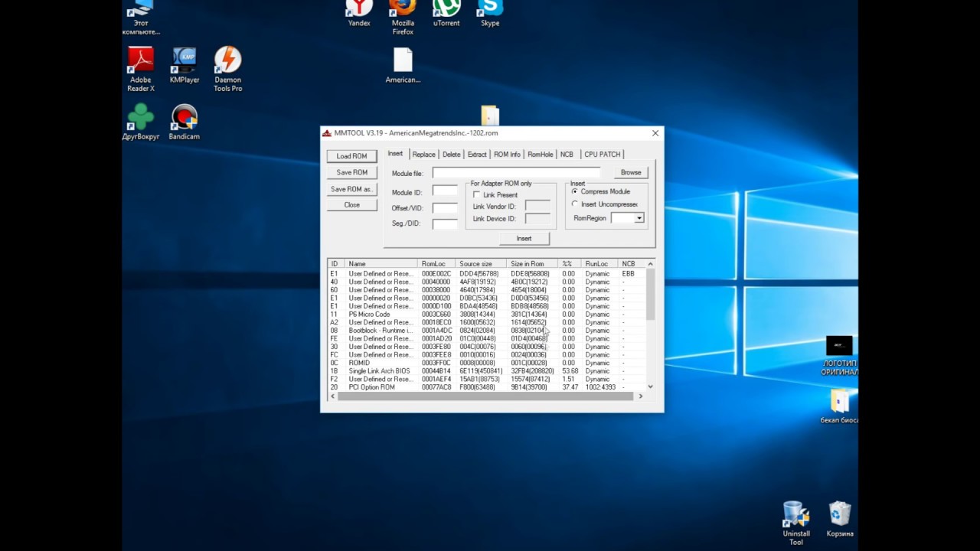Image resolution: width=980 pixels, height=551 pixels.
Task: Select the Adobe Reader X desktop icon
Action: (141, 69)
